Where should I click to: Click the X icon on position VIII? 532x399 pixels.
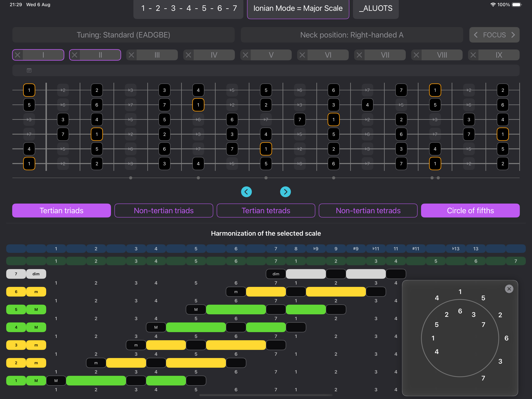click(x=416, y=55)
